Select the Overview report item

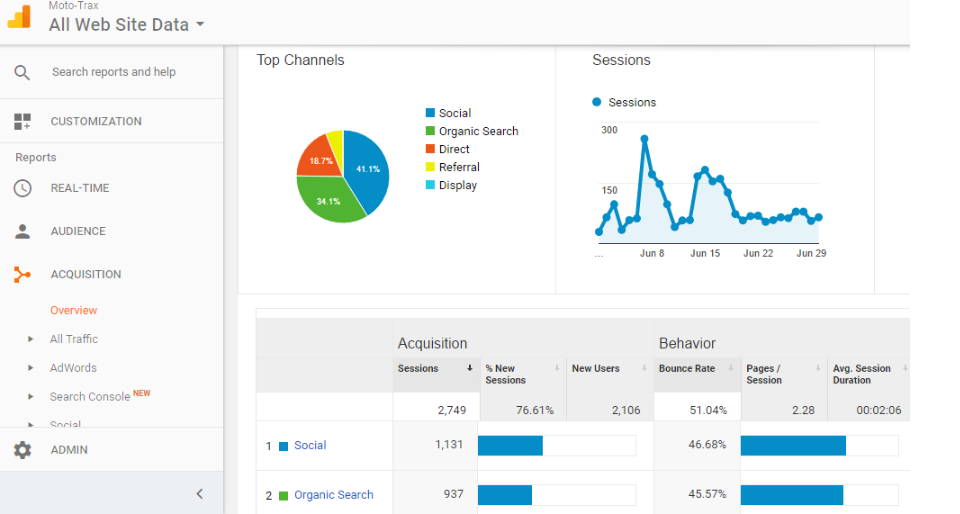74,310
